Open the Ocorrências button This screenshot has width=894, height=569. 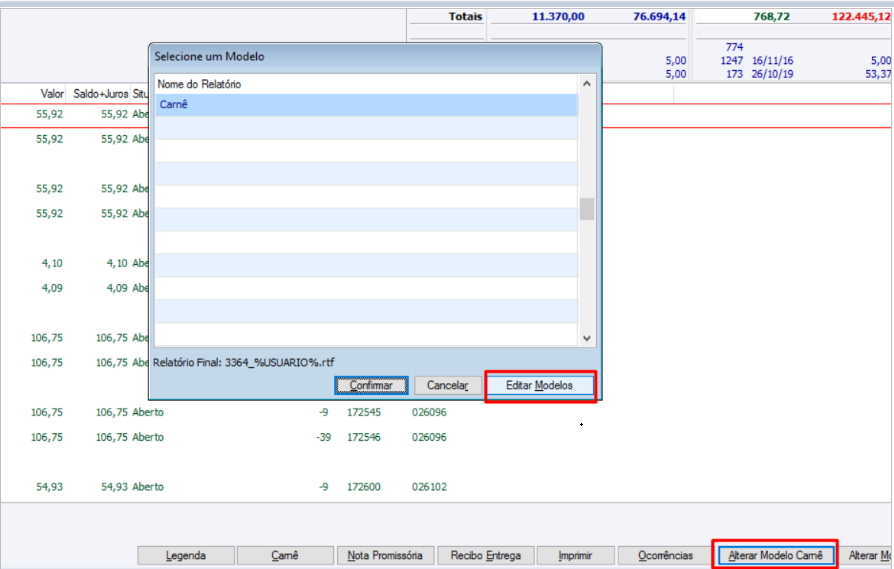point(665,555)
